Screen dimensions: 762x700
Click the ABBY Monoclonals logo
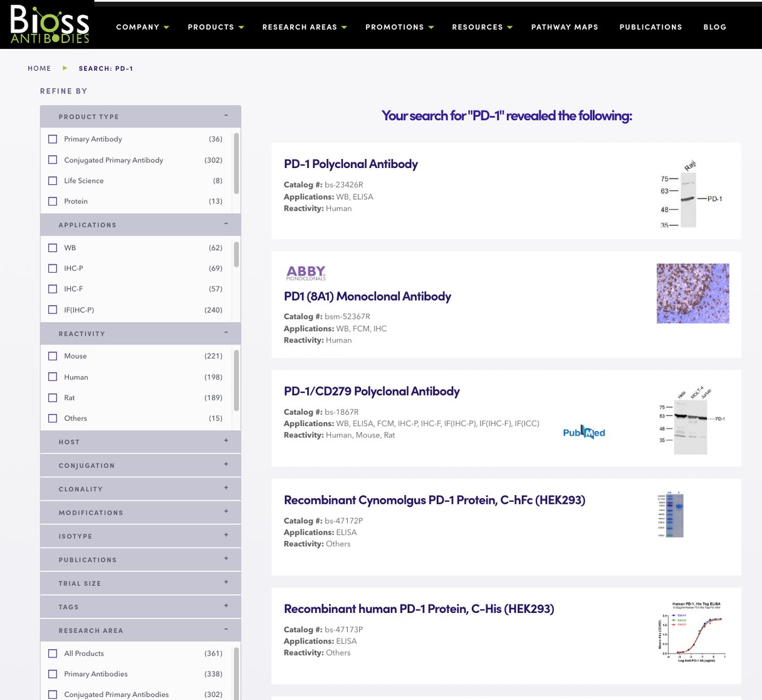tap(306, 273)
